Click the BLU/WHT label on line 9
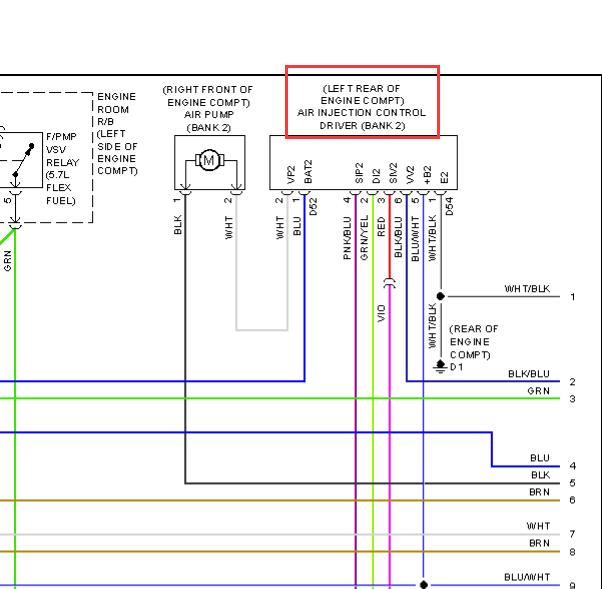The height and width of the screenshot is (589, 602). (527, 577)
